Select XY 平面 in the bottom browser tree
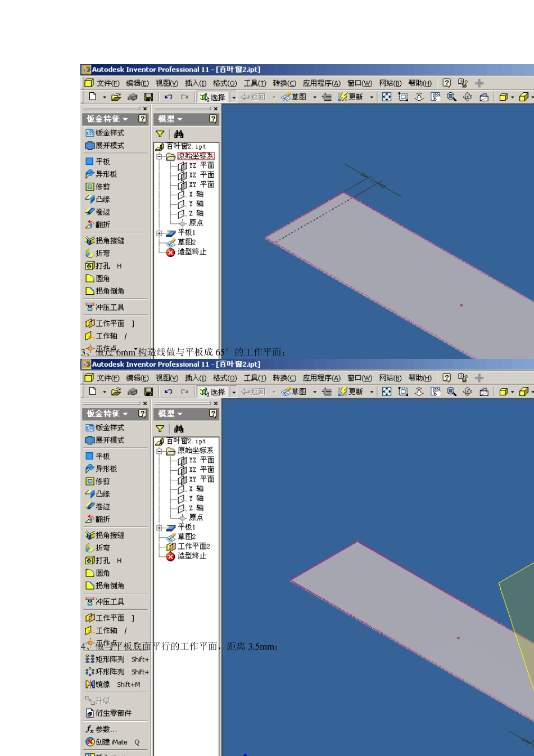534x756 pixels. [196, 479]
